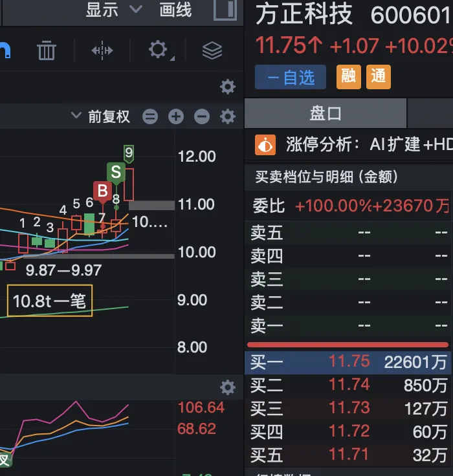This screenshot has width=453, height=476.
Task: Select the 买五 11.71 order row
Action: 348,455
